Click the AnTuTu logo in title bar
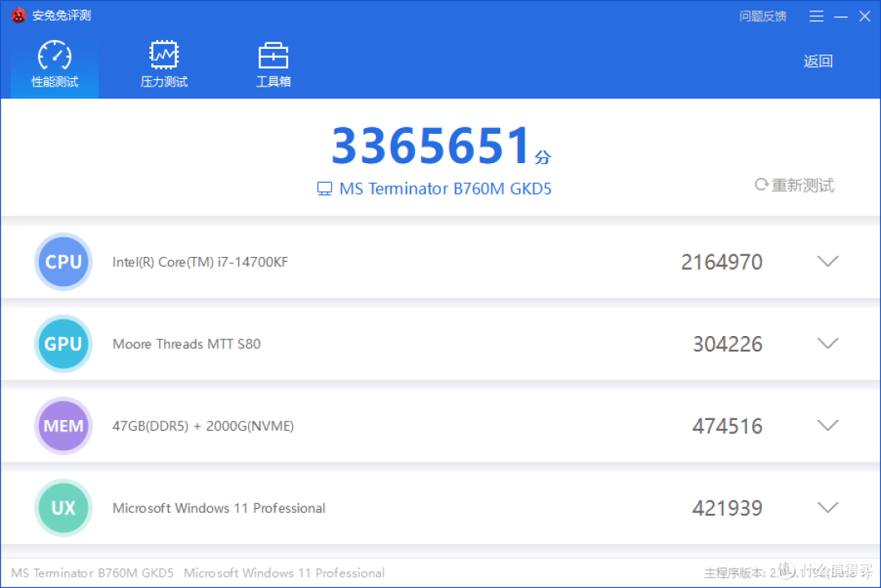 tap(19, 15)
